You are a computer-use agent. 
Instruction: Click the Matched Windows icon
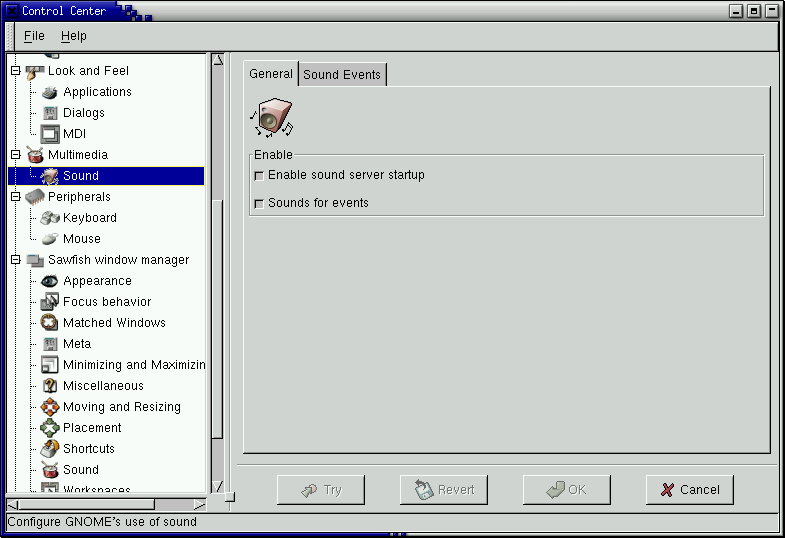50,323
